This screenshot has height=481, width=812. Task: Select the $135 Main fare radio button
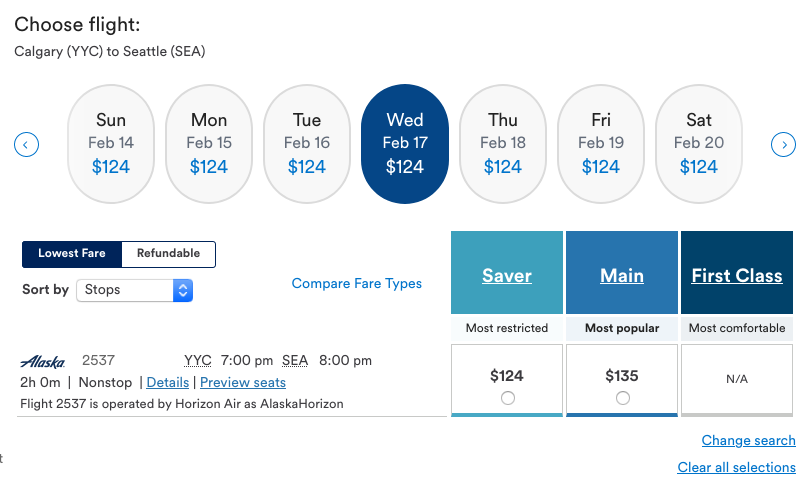pyautogui.click(x=622, y=398)
